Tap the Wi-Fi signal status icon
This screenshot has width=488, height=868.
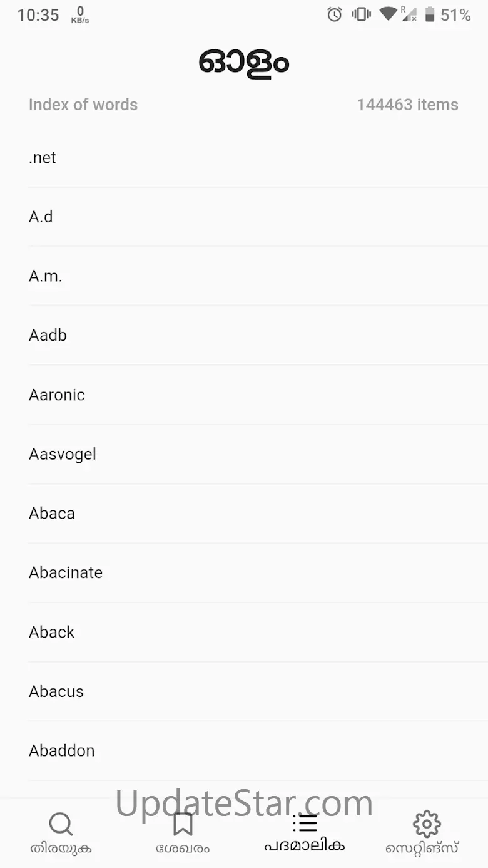pos(388,14)
